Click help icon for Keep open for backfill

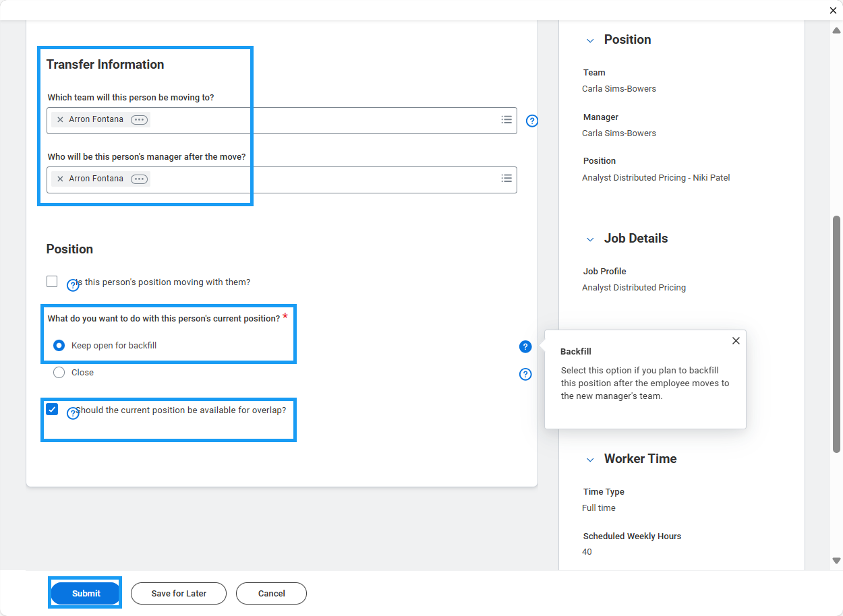(x=525, y=347)
